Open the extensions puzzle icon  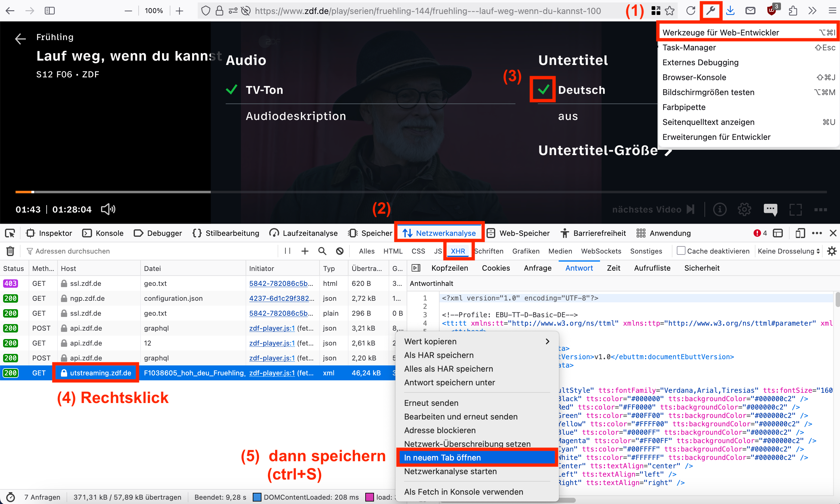pos(792,11)
